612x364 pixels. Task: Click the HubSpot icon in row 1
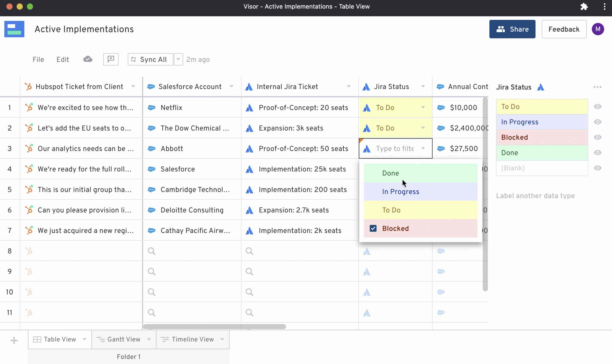coord(29,107)
